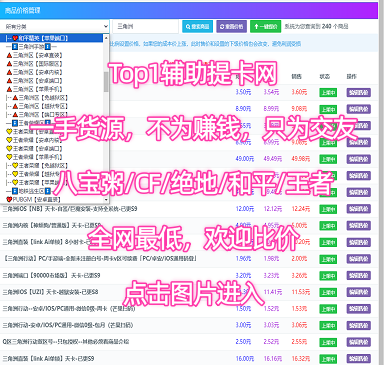
Task: Choose 三角洲区【苹果手机】 in the list
Action: pyautogui.click(x=52, y=89)
